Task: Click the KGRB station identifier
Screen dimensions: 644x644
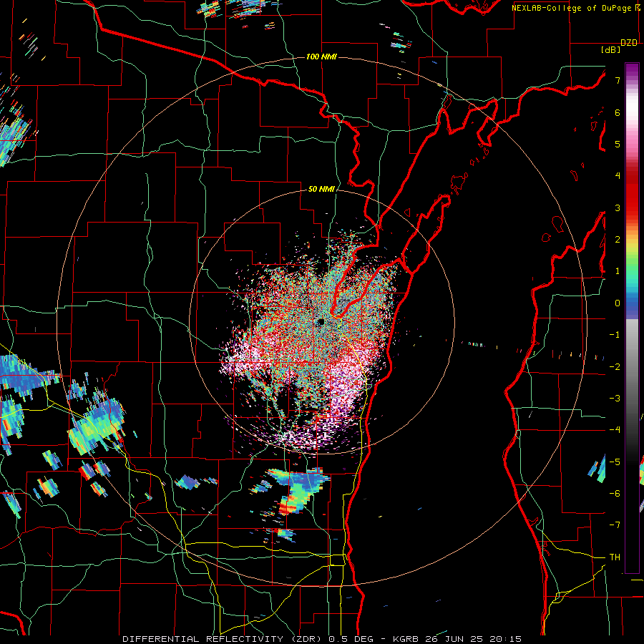Action: (405, 639)
